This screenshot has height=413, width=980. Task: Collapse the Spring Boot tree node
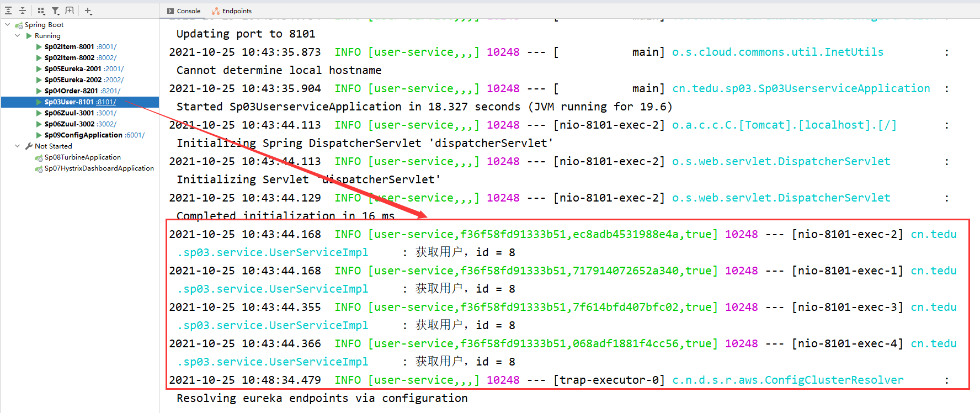coord(7,25)
